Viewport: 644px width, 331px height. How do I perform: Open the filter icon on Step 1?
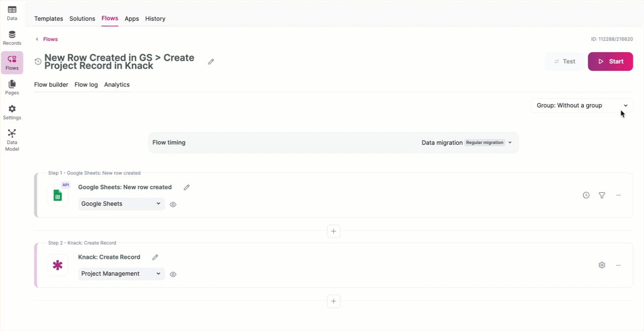[x=602, y=195]
